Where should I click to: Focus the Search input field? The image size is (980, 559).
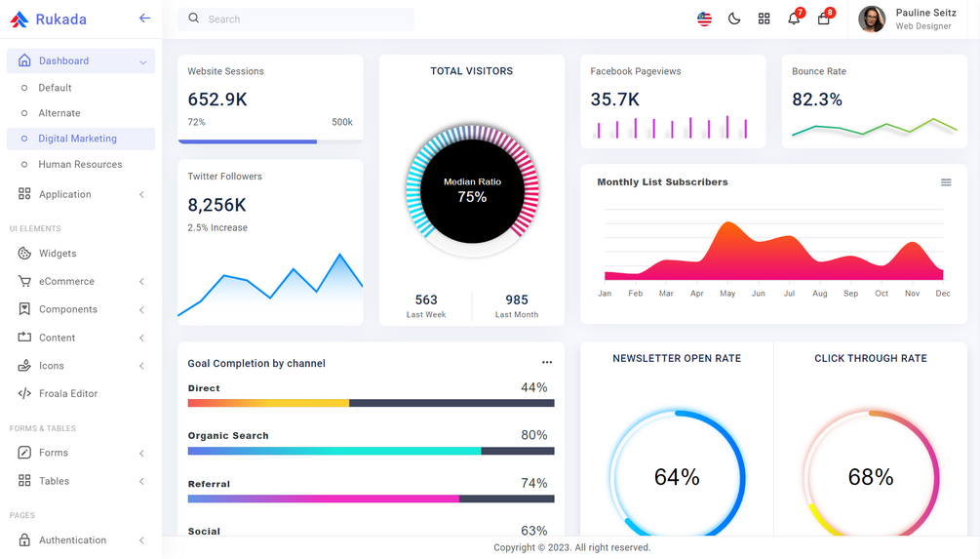[295, 19]
